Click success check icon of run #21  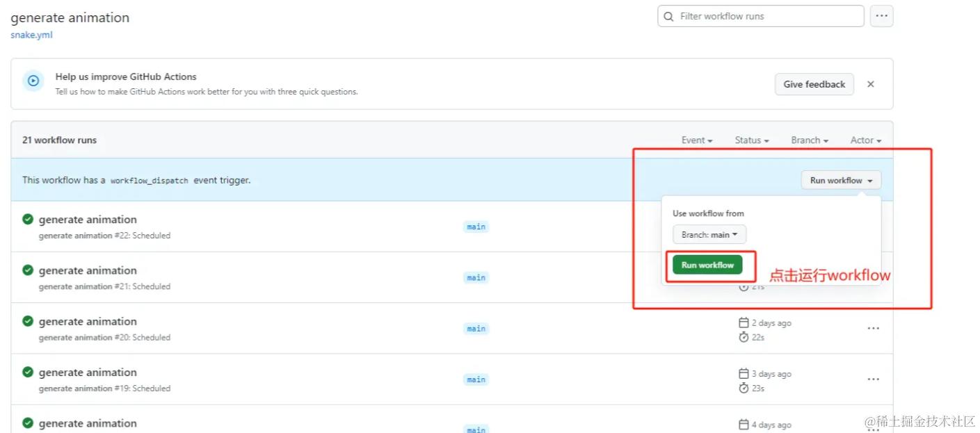click(x=28, y=270)
